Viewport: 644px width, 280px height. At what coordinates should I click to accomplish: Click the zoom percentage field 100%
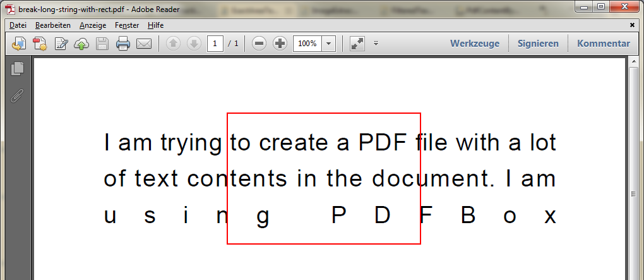pos(307,44)
